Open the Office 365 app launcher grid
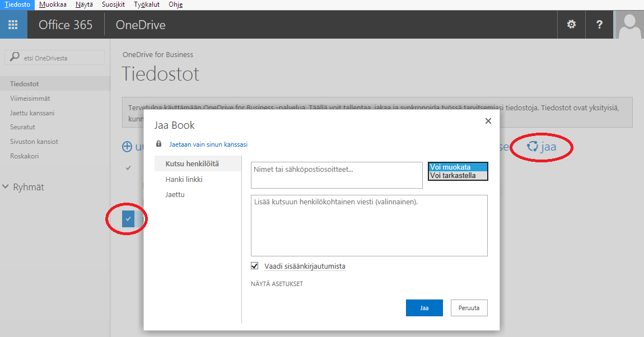 pos(13,25)
